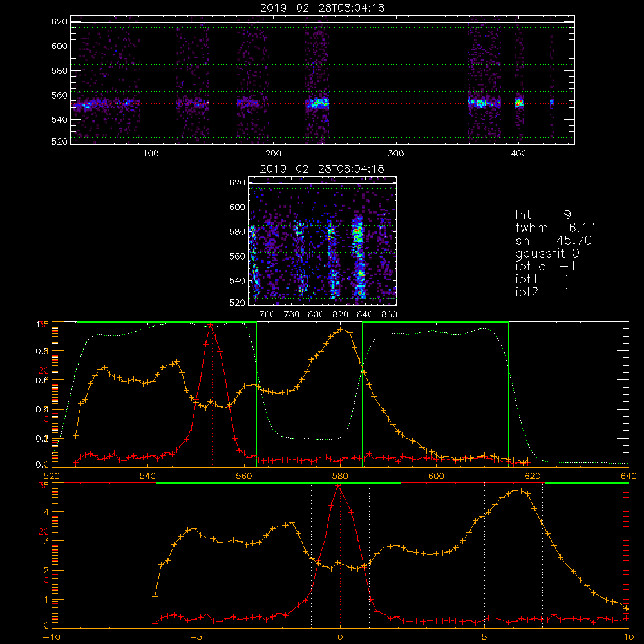Click the '300' x-axis tick label
This screenshot has height=644, width=644.
(x=396, y=153)
